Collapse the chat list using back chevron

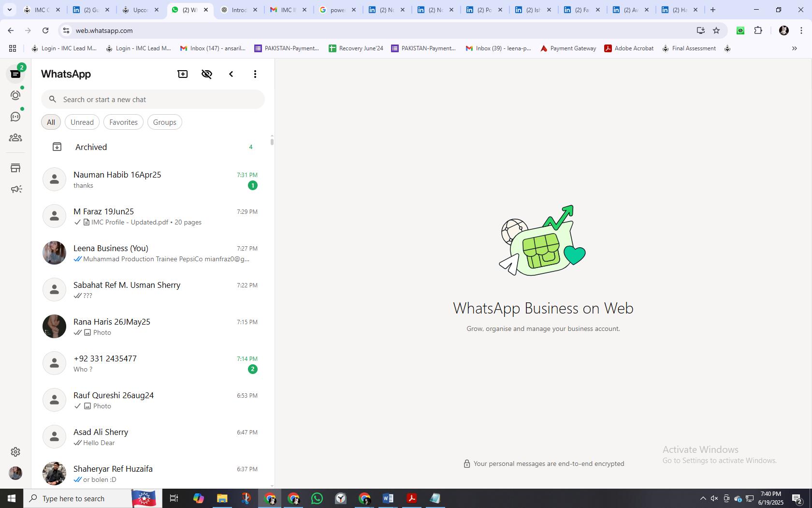231,74
